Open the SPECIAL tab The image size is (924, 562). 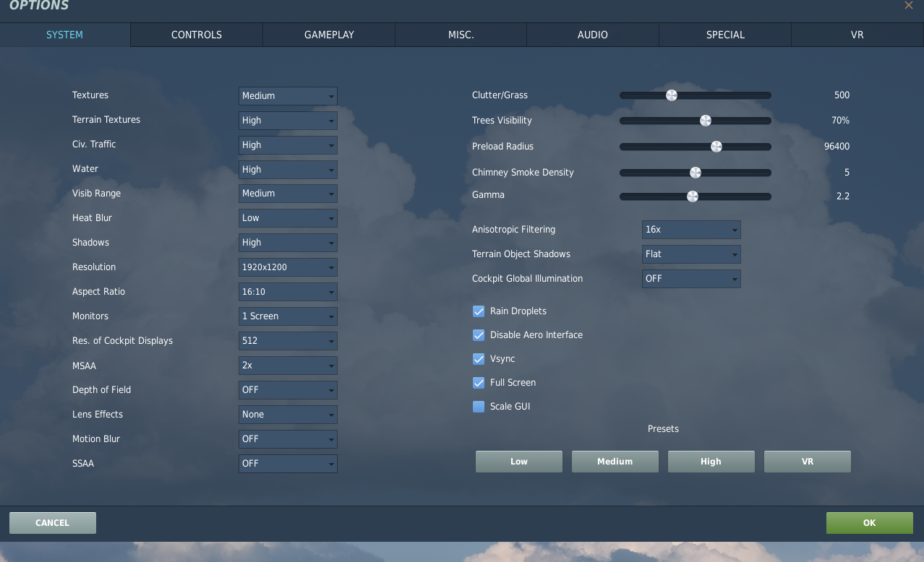click(725, 35)
